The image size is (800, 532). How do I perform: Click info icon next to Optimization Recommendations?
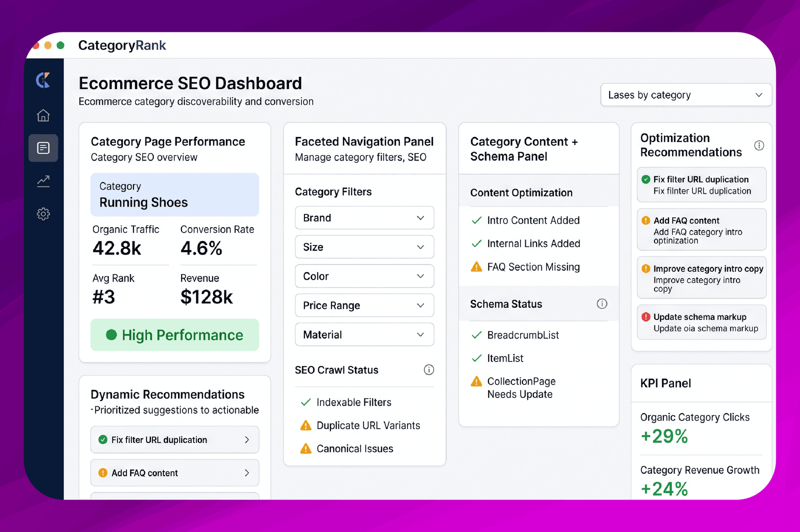point(759,145)
